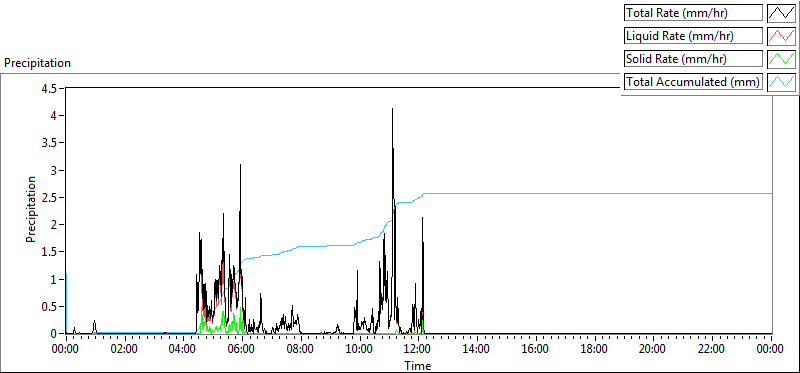Click the green Solid Rate line-style icon
Screen dimensions: 800x373
(781, 59)
